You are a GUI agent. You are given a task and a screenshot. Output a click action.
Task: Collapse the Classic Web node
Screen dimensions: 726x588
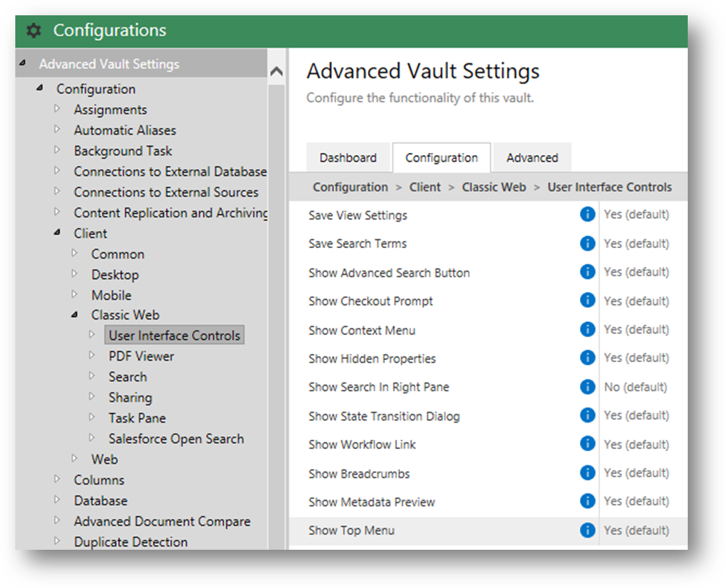74,315
